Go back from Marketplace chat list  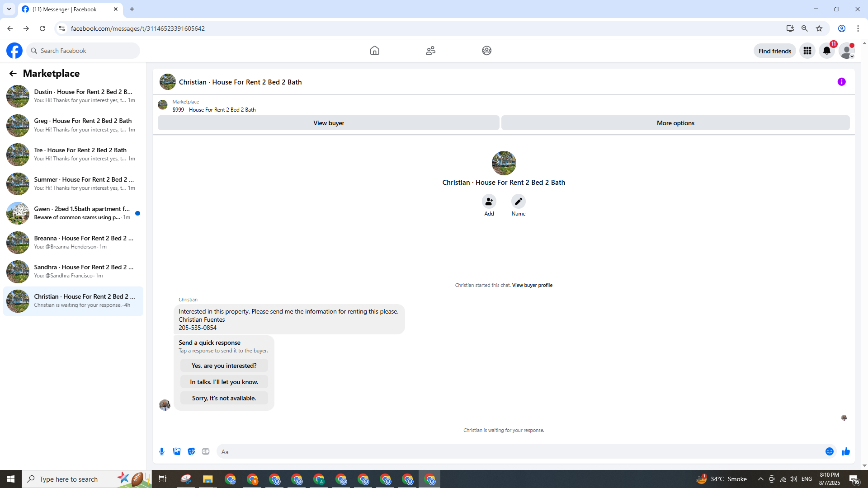point(13,73)
